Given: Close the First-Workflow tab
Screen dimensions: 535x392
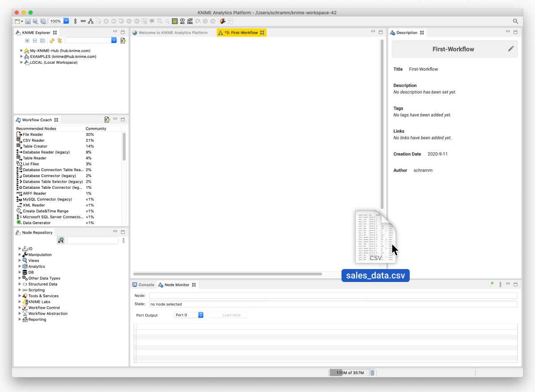Looking at the screenshot, I should [263, 33].
